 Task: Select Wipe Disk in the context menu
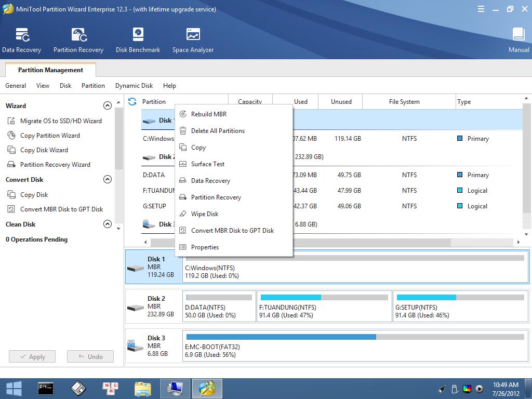tap(204, 214)
